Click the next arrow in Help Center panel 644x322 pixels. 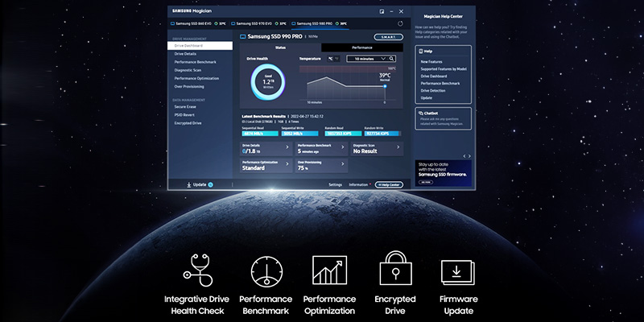tap(469, 156)
